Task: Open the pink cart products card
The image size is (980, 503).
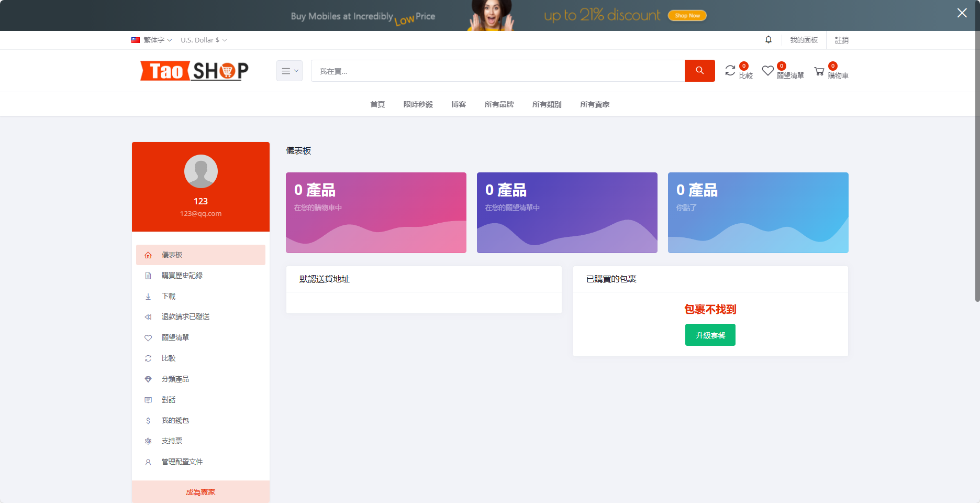Action: pos(376,213)
